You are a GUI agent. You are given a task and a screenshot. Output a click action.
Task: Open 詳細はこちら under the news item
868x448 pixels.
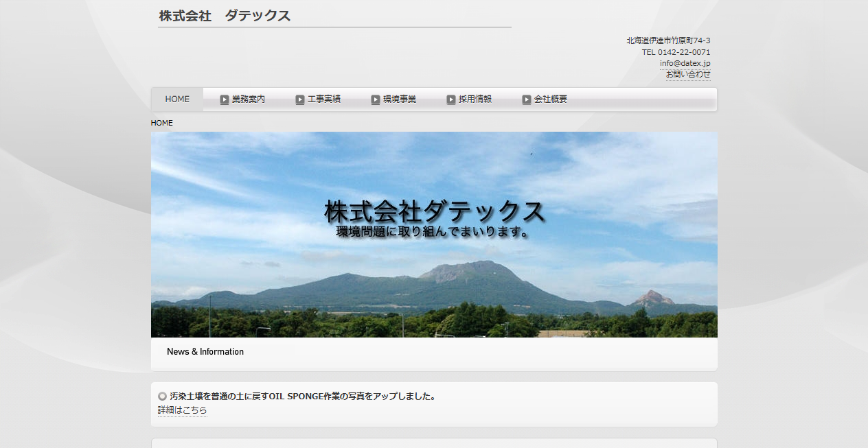tap(182, 410)
